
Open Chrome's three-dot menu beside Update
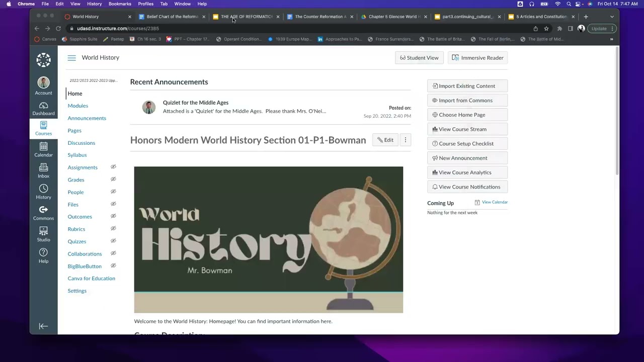click(612, 29)
